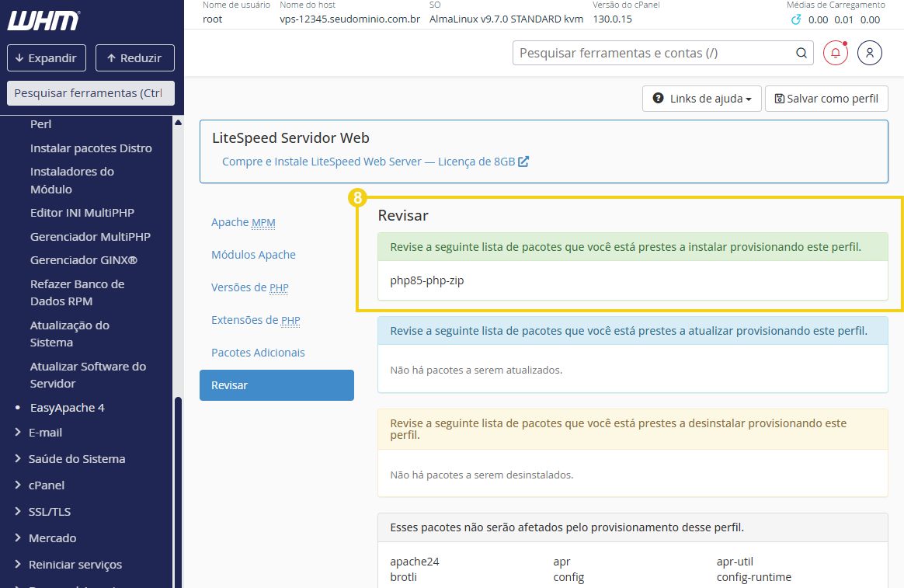Image resolution: width=904 pixels, height=588 pixels.
Task: Expand the Saúde do Sistema section
Action: pyautogui.click(x=76, y=458)
